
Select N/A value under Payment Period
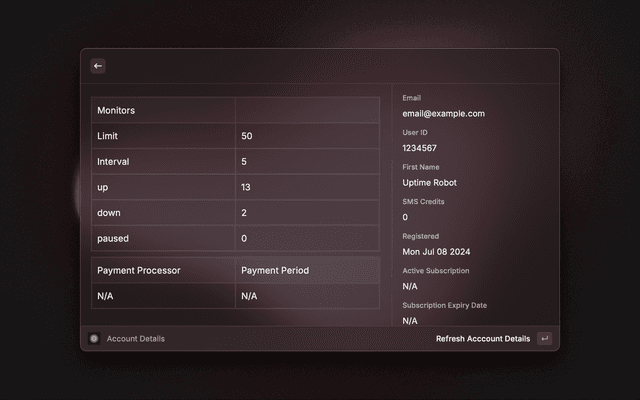point(249,296)
